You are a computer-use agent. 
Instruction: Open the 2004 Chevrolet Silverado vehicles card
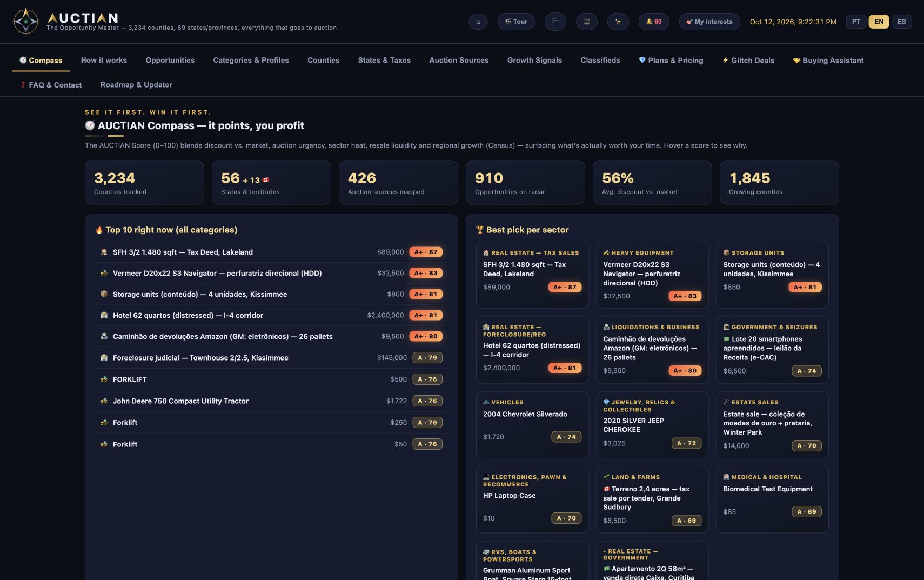(532, 424)
